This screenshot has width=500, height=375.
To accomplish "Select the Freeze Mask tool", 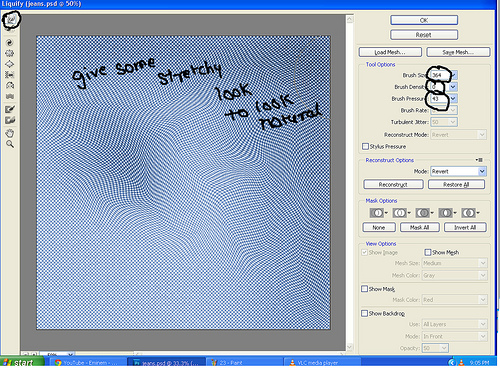I will tap(10, 109).
